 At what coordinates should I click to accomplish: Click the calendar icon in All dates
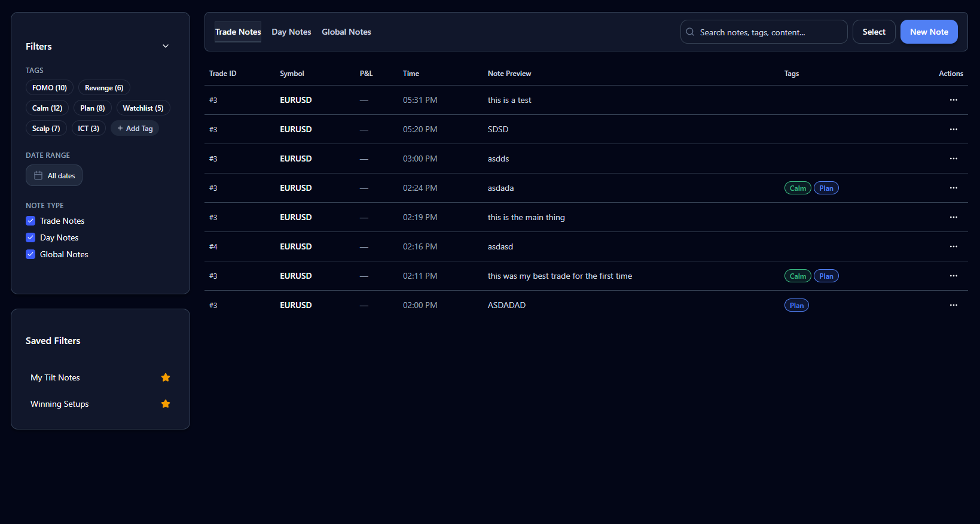click(x=38, y=175)
